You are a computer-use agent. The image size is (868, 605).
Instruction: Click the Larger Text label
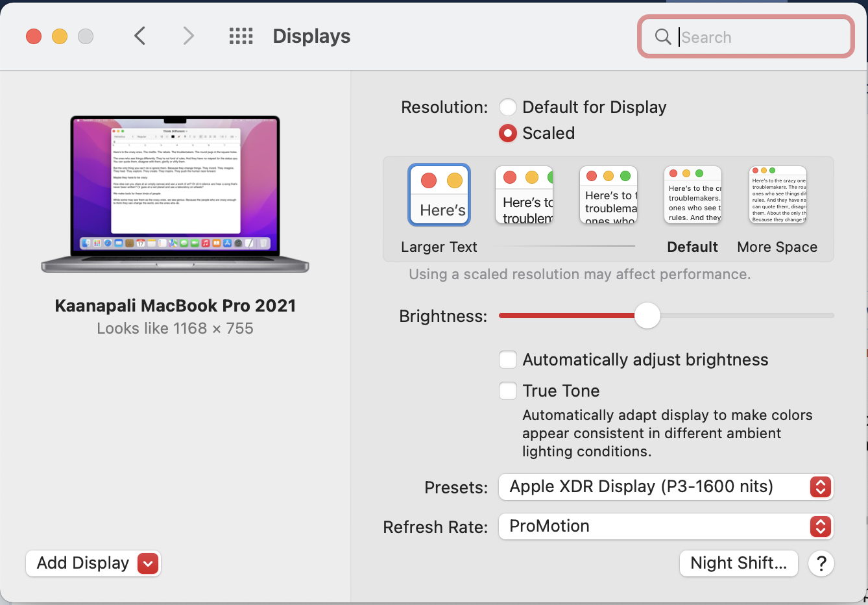click(439, 247)
